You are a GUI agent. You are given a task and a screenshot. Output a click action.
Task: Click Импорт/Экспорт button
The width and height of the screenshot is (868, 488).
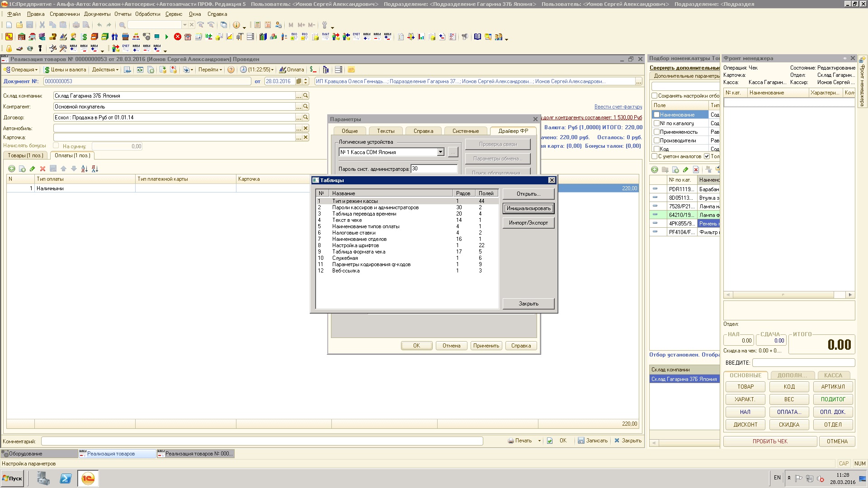pos(528,223)
